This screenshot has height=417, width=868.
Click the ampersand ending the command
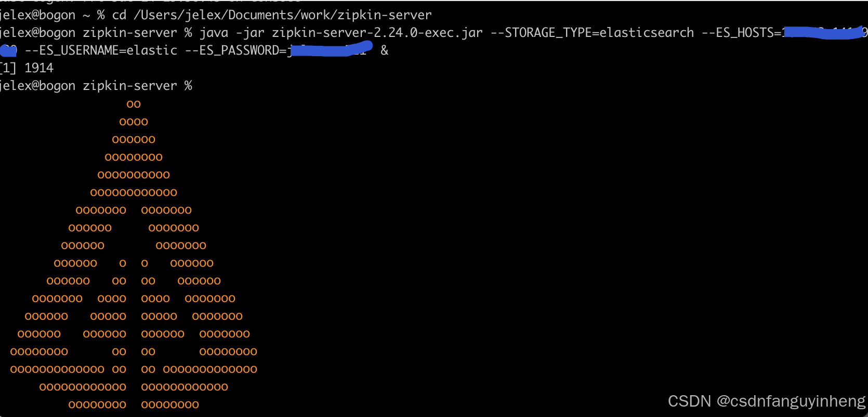(x=384, y=50)
